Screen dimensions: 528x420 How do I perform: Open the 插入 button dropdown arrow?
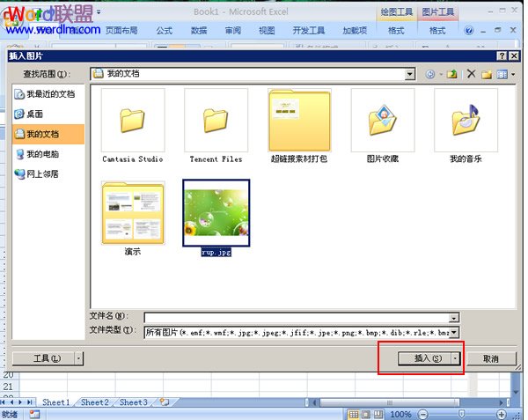pos(455,358)
